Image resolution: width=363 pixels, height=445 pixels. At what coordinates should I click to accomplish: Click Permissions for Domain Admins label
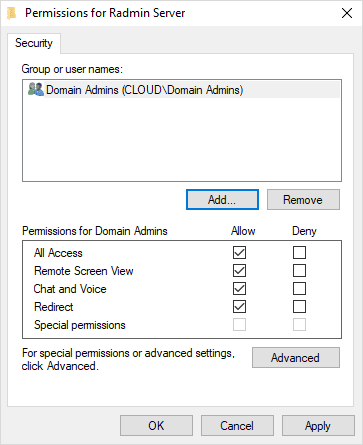pyautogui.click(x=95, y=231)
